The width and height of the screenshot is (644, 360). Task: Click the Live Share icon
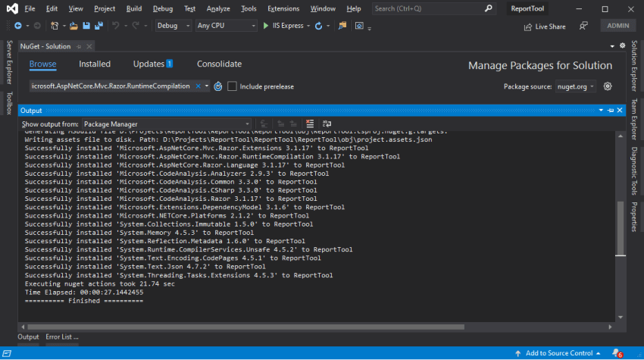point(528,27)
